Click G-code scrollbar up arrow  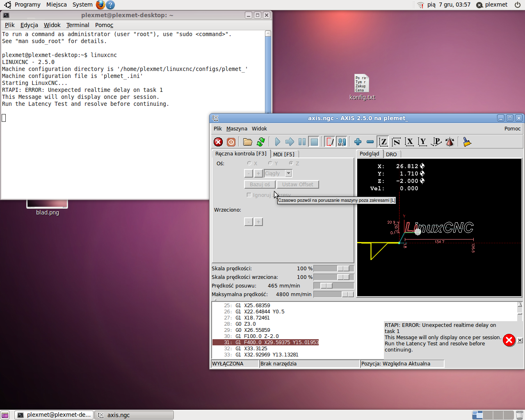click(x=520, y=304)
